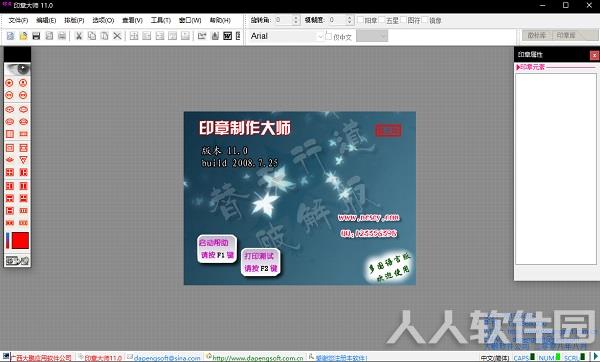Open the 查看(V) menu
The image size is (600, 362).
(132, 20)
